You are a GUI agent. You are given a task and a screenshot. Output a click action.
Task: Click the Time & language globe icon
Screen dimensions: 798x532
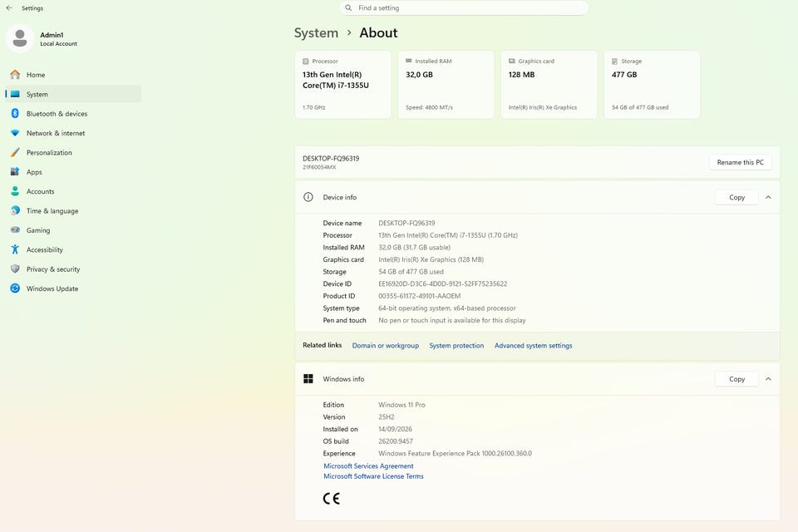coord(15,211)
